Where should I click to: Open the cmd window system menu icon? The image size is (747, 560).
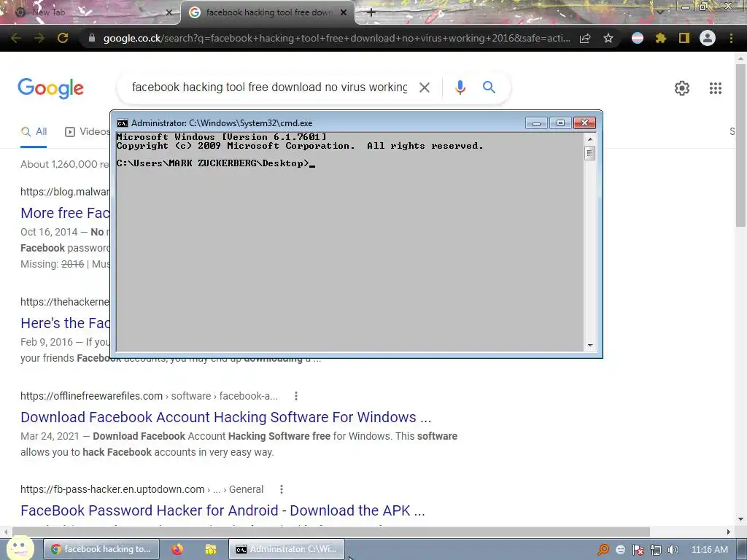(x=123, y=123)
